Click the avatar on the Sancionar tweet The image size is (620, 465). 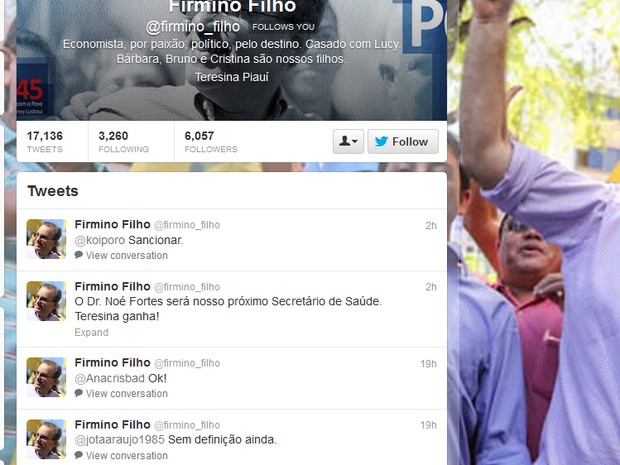pos(46,239)
